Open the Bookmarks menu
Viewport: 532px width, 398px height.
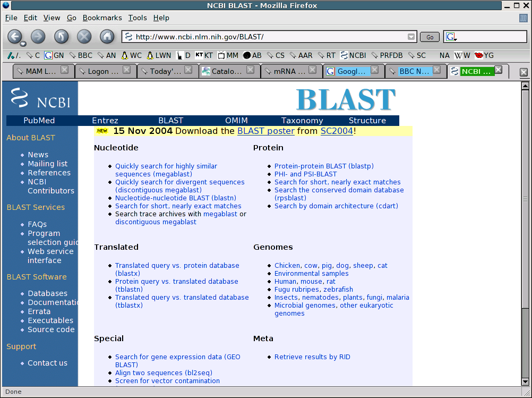click(x=102, y=18)
